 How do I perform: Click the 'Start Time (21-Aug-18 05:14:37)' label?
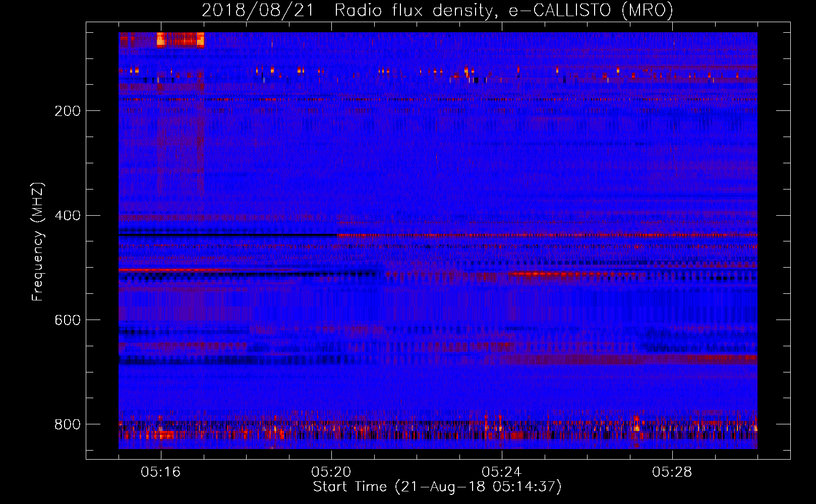437,487
